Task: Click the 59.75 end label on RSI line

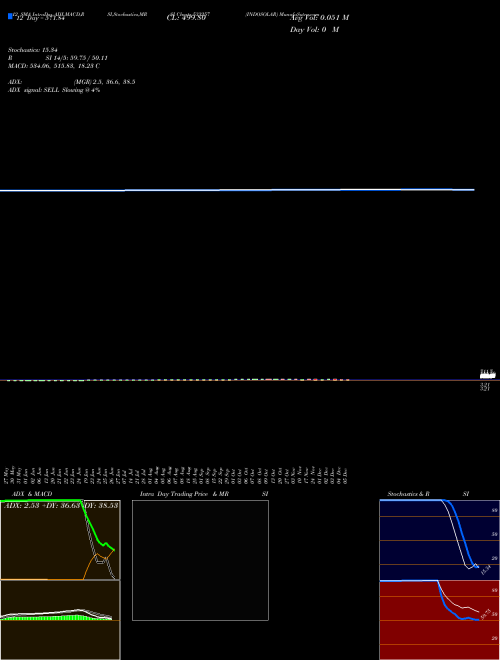Action: pyautogui.click(x=485, y=614)
